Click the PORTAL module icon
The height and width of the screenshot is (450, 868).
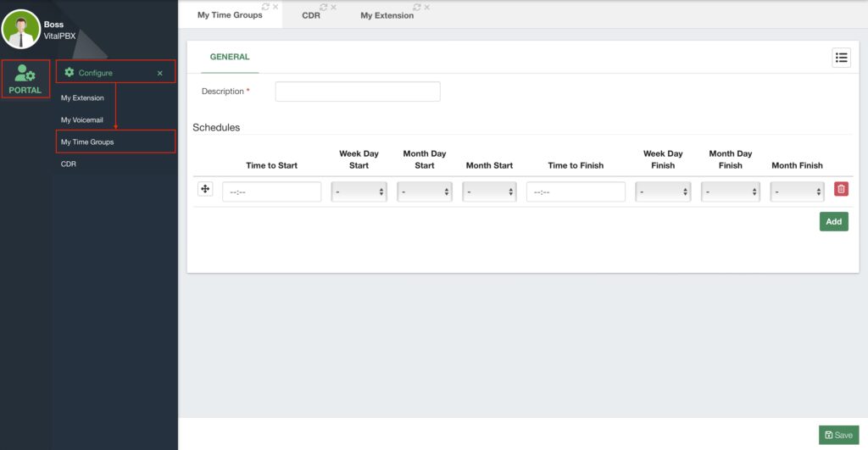click(x=25, y=79)
